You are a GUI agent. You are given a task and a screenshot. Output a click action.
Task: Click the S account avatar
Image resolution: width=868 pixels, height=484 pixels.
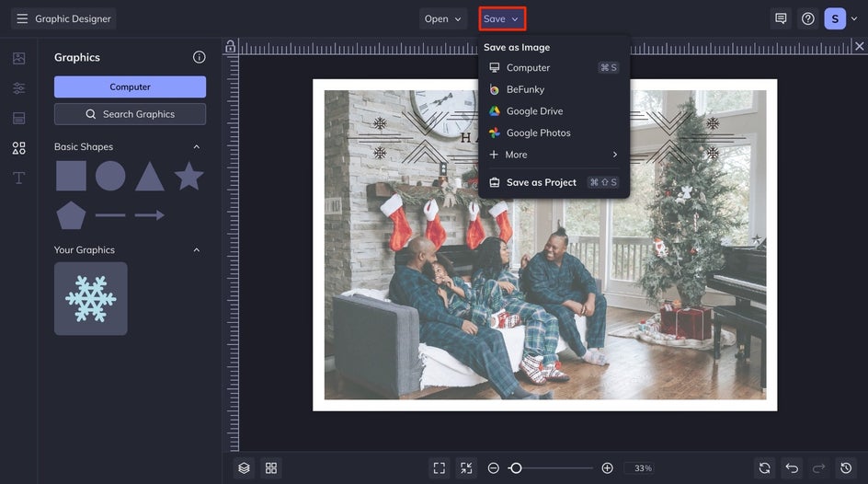[835, 18]
